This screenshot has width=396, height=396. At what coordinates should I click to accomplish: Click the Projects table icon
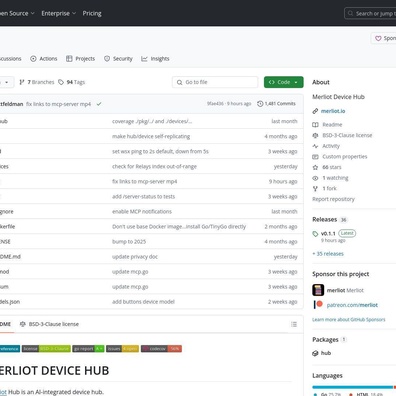click(x=69, y=59)
